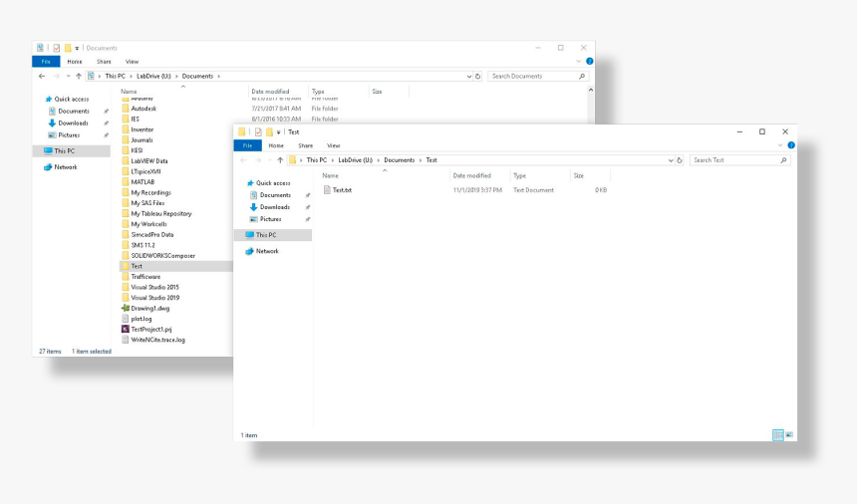The image size is (857, 504).
Task: Open Customize Quick Access Toolbar arrow in Documents window
Action: pyautogui.click(x=77, y=48)
